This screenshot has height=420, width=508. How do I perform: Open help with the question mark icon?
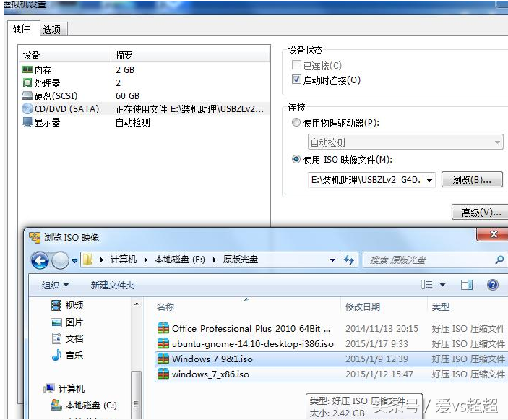coord(492,285)
